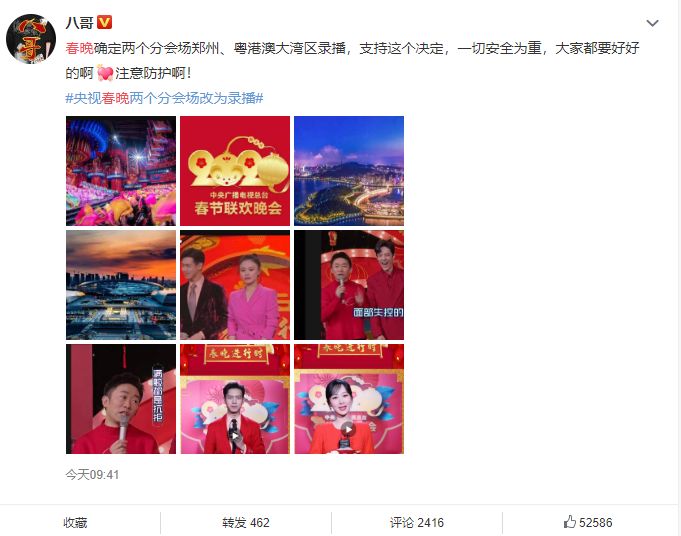Open image captioned 面部失控的

pos(349,285)
